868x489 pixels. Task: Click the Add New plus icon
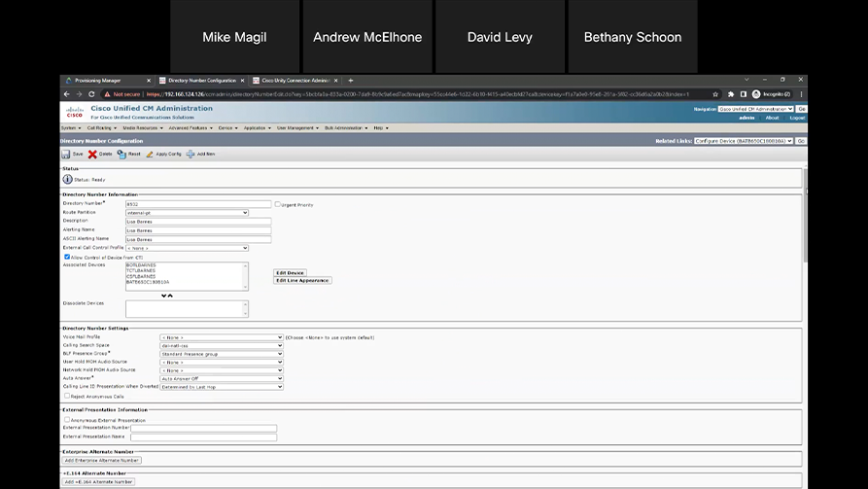pyautogui.click(x=191, y=154)
